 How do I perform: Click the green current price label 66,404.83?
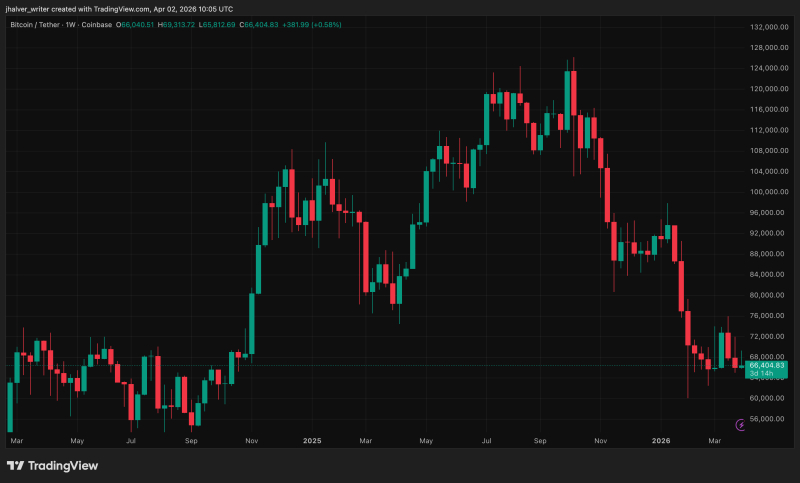click(767, 366)
